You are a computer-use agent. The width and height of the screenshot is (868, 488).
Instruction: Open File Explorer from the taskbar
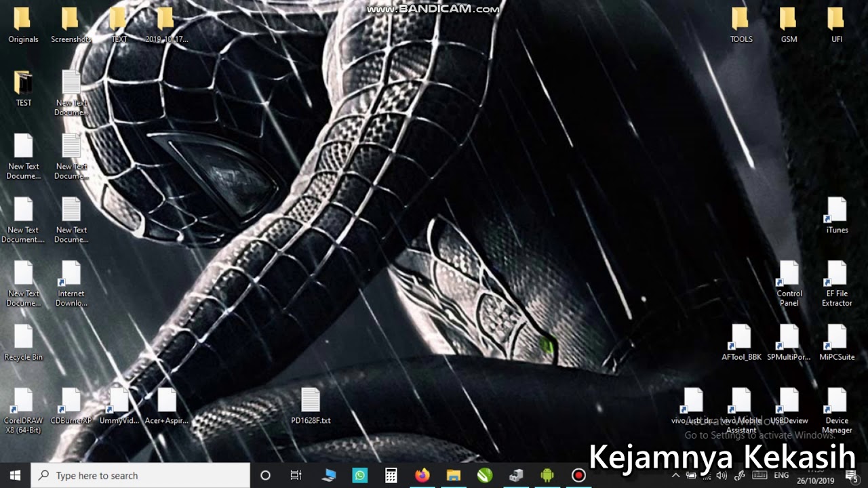[453, 475]
